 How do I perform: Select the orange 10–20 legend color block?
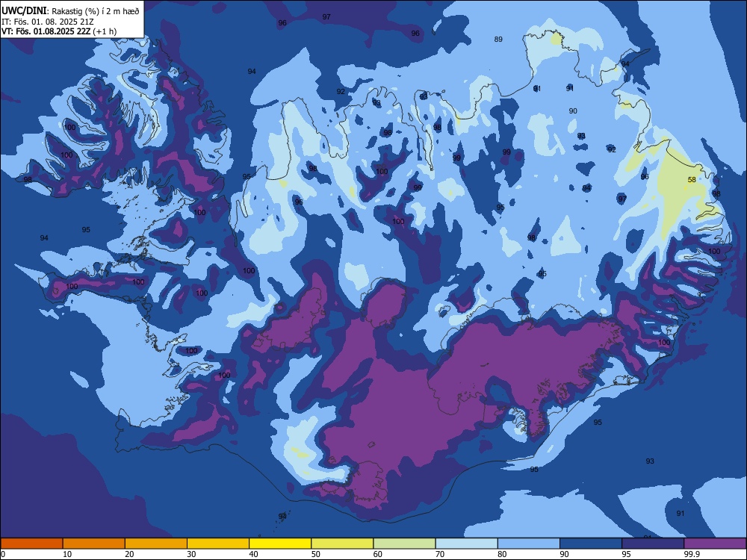pyautogui.click(x=94, y=544)
